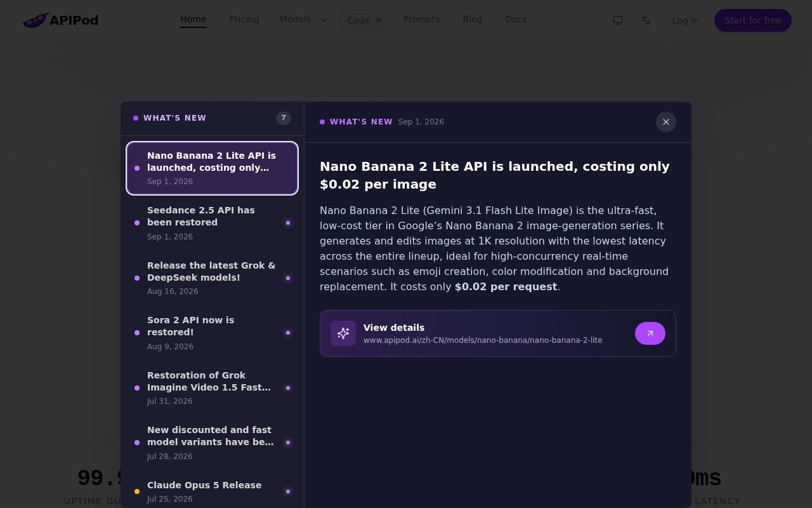Click the Start for free button
This screenshot has width=812, height=508.
753,20
